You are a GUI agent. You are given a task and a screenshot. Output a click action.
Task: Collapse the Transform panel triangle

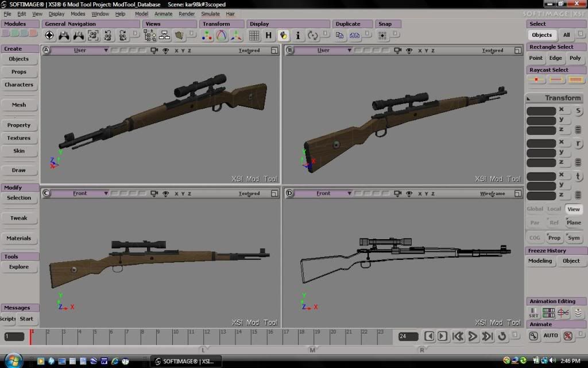529,98
